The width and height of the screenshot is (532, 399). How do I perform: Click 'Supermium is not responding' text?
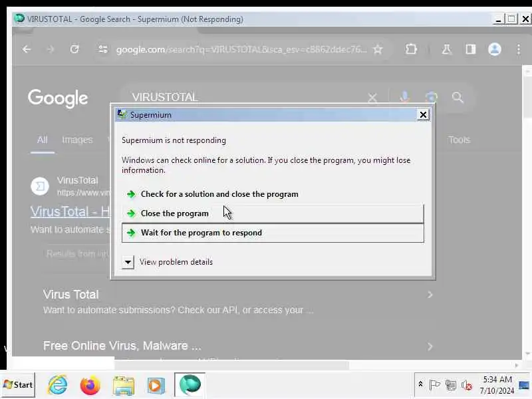pyautogui.click(x=174, y=140)
